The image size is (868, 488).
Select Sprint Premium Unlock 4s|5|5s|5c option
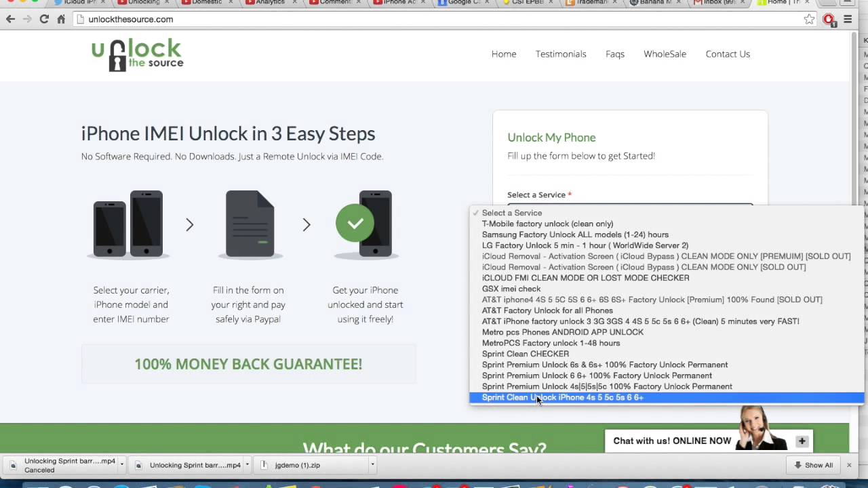click(667, 386)
